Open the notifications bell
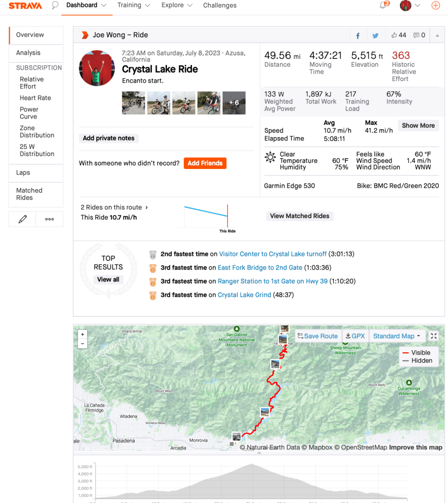Viewport: 448px width, 503px height. (383, 5)
